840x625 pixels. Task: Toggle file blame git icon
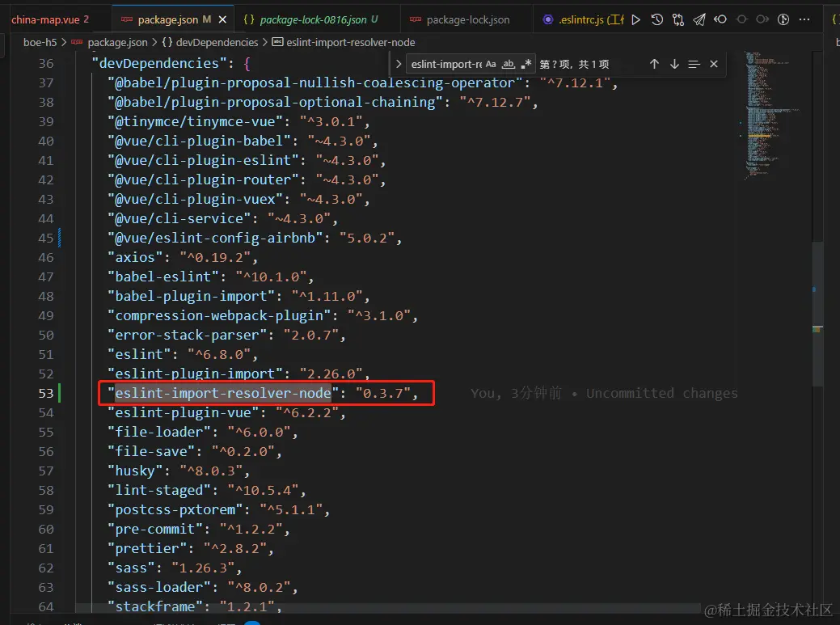point(783,20)
